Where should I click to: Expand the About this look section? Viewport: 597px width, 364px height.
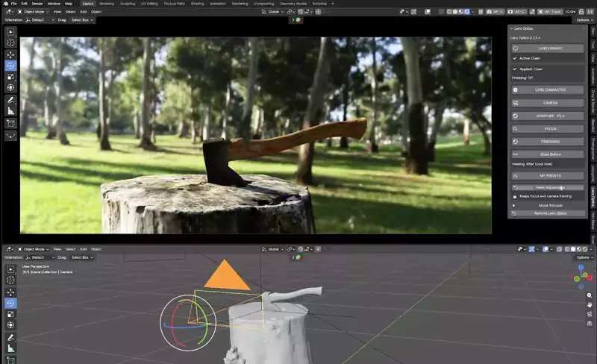(548, 205)
